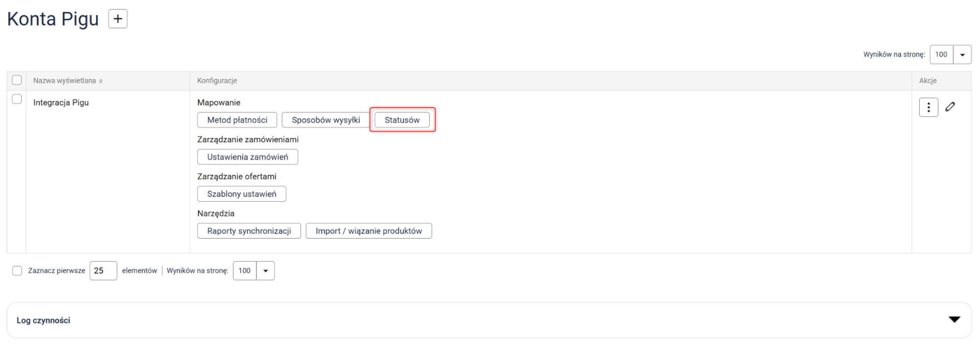Enable the Zaznacz pierwsze checkbox
The image size is (980, 347).
[x=17, y=271]
